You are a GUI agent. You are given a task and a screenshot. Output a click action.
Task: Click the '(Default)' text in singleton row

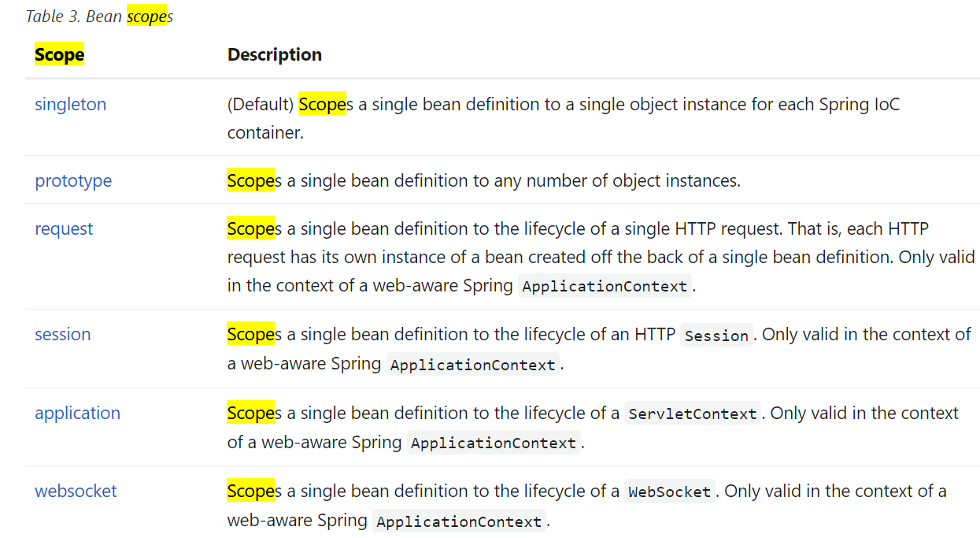click(261, 104)
